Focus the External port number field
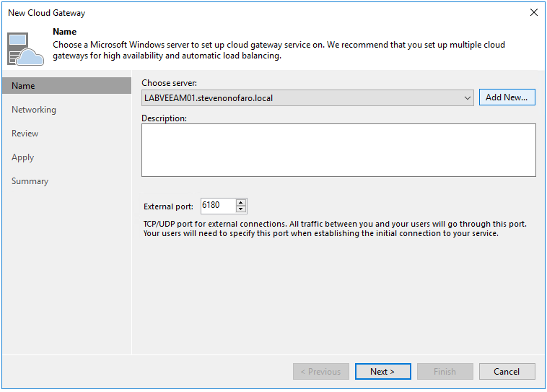 click(217, 206)
